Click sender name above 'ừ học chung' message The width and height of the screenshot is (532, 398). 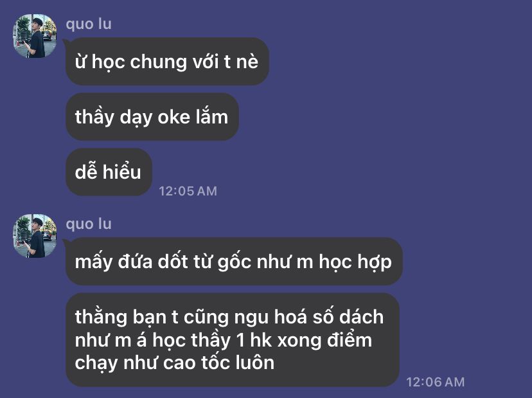point(89,24)
